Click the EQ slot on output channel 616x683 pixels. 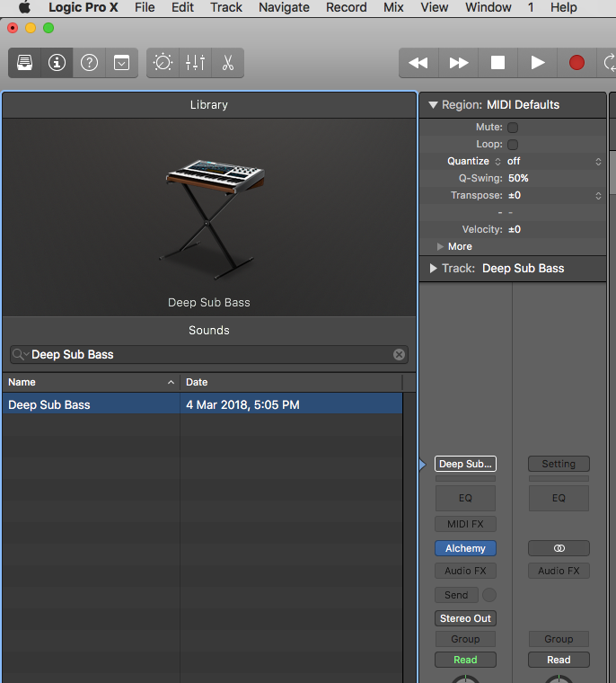(559, 498)
